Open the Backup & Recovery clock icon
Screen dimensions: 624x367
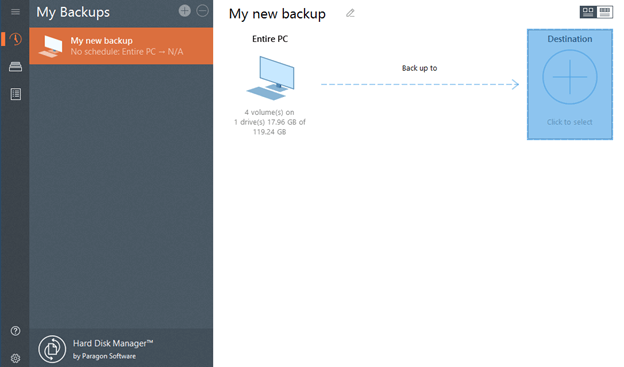(x=15, y=39)
